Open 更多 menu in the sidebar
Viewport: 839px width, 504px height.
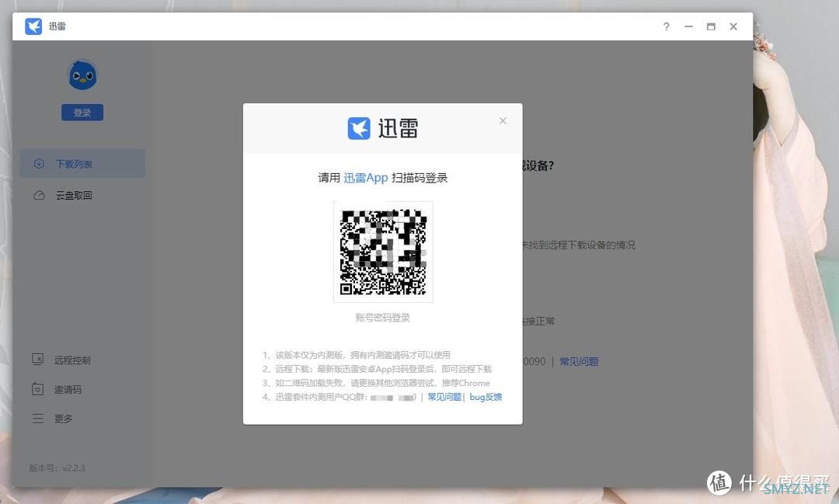tap(63, 419)
